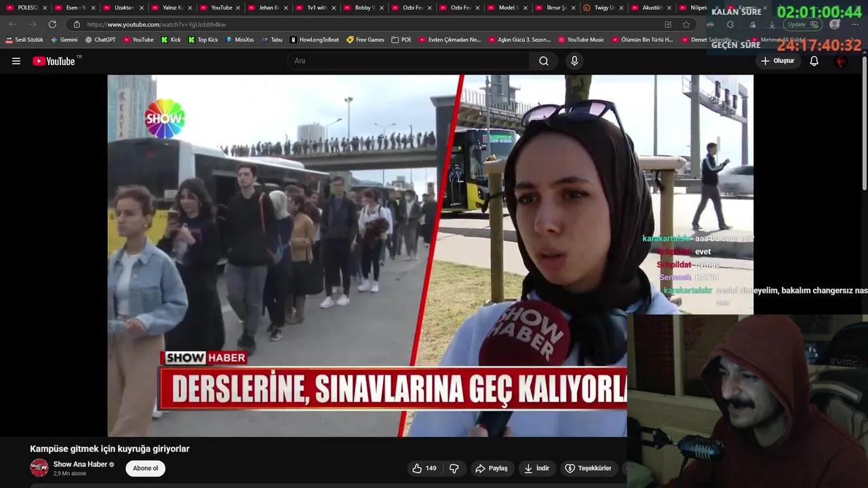
Task: Open the Aşkın Gücü 3. Sezon bookmark
Action: tap(519, 40)
